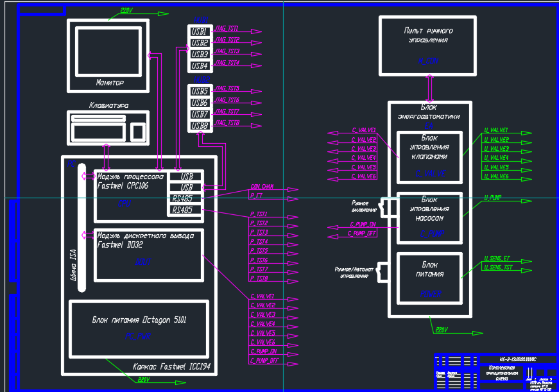Click the Пульт ручного управления block
Image resolution: width=559 pixels, height=392 pixels.
[x=428, y=45]
